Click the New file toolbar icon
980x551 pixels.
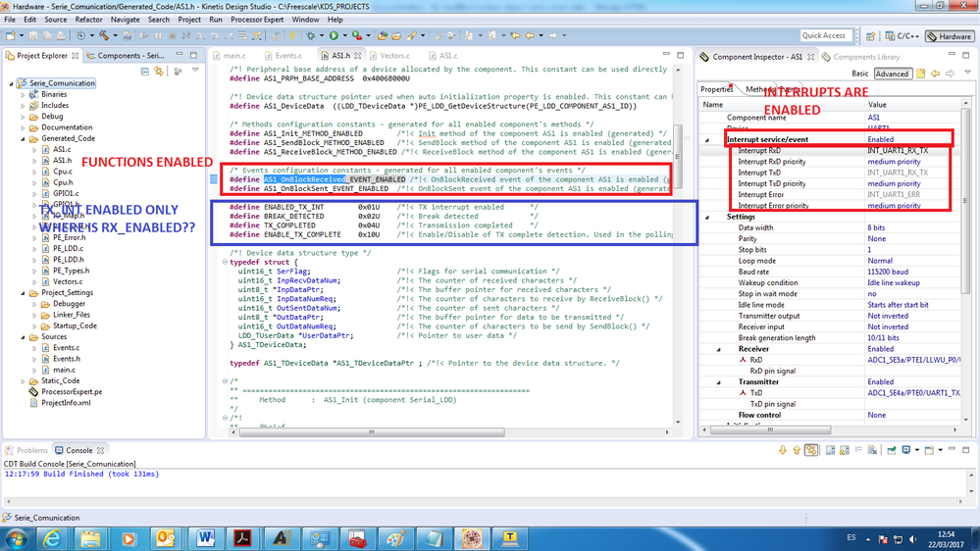(x=11, y=35)
